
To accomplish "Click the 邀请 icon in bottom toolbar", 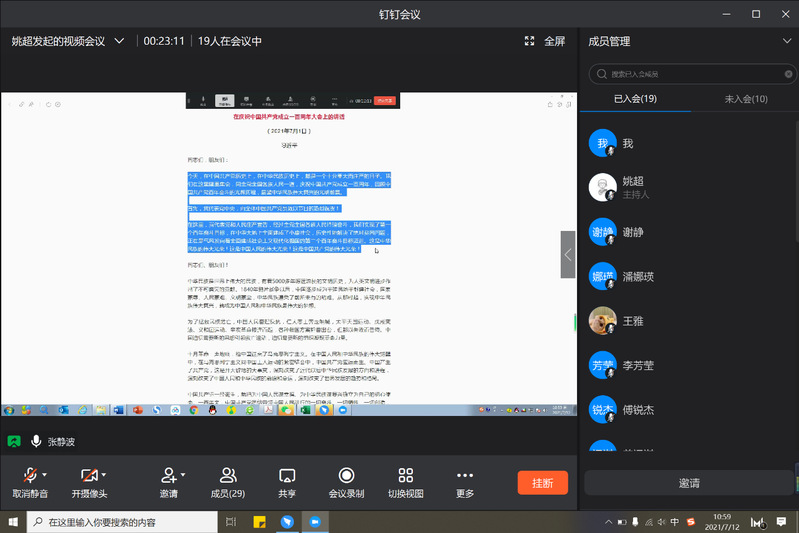I will (x=168, y=475).
